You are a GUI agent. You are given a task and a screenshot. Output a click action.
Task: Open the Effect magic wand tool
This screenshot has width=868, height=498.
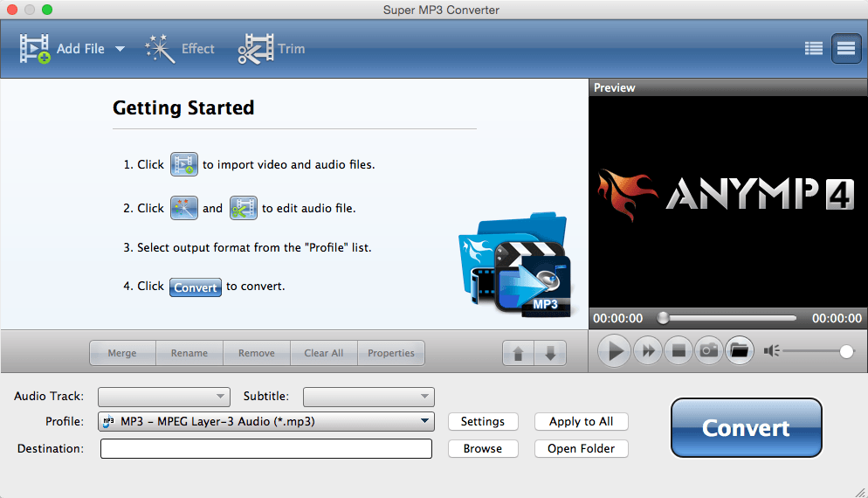point(179,49)
